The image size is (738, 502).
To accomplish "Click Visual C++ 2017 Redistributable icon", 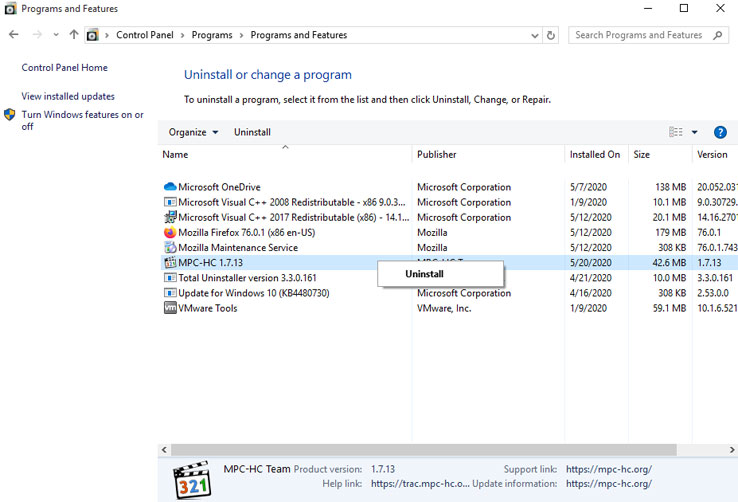I will click(170, 217).
